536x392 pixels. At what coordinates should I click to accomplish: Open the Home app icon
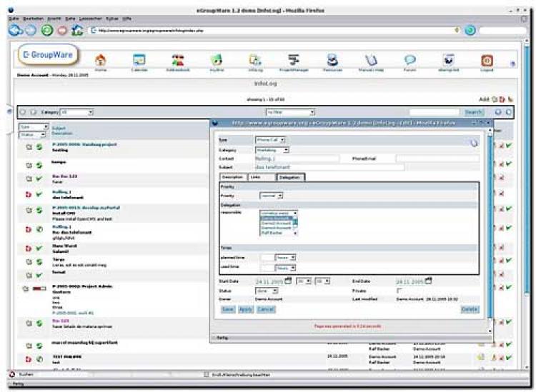pyautogui.click(x=100, y=61)
